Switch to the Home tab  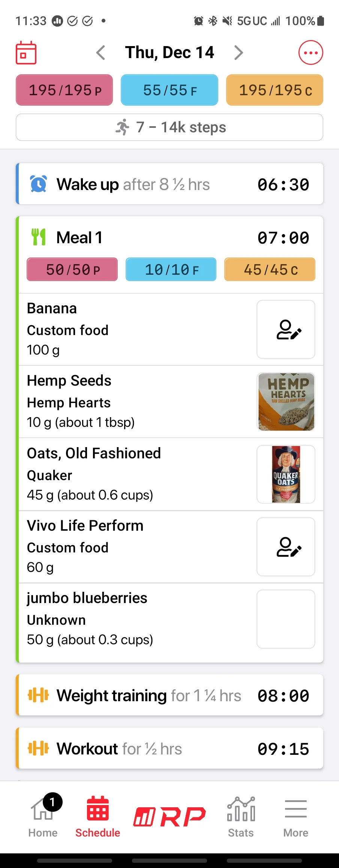[43, 817]
